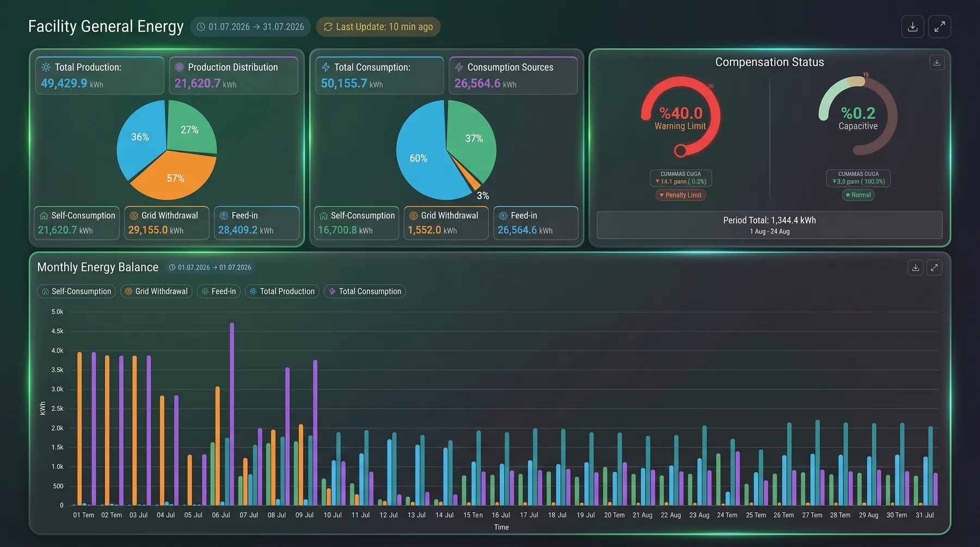Click the Feed-in 28,409.2 kWh card
980x547 pixels.
pos(257,223)
